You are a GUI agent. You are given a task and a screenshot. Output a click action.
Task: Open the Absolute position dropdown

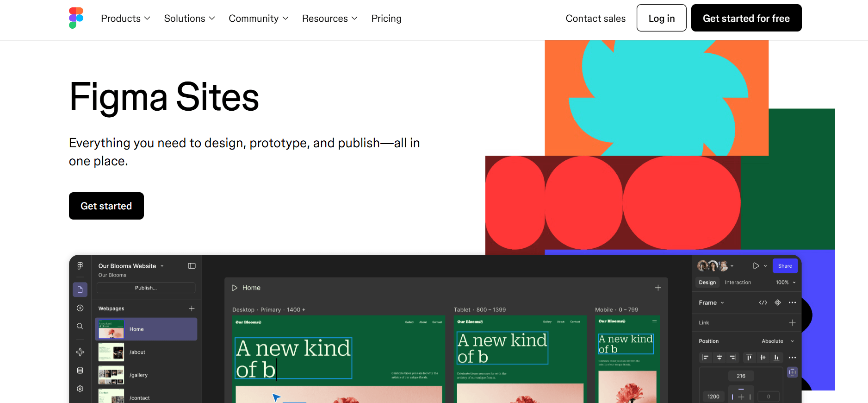(x=777, y=341)
